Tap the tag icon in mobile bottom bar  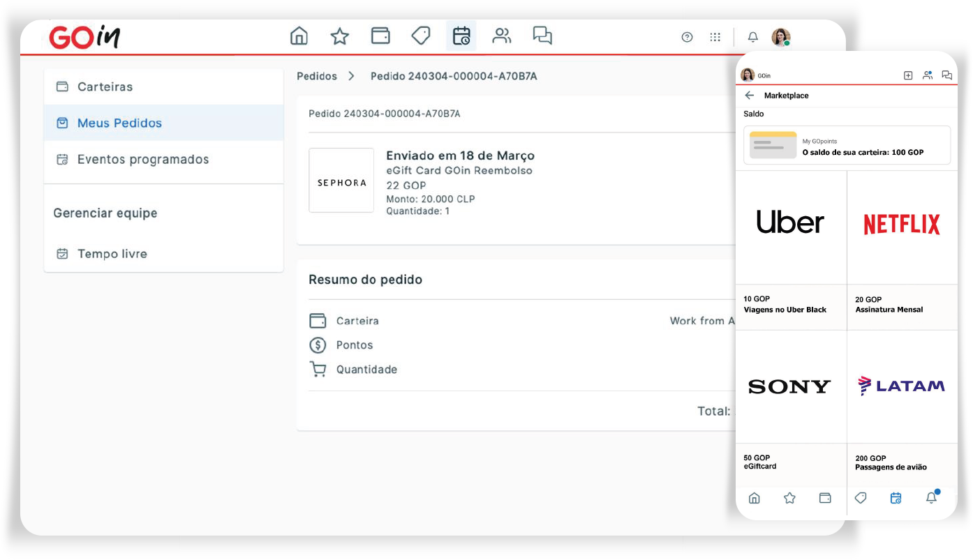861,498
